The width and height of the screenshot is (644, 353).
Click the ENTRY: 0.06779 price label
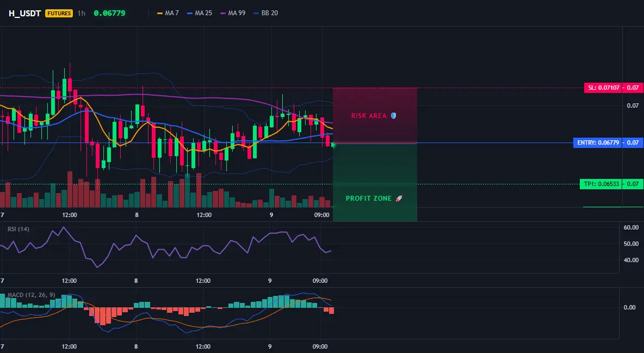pos(597,143)
